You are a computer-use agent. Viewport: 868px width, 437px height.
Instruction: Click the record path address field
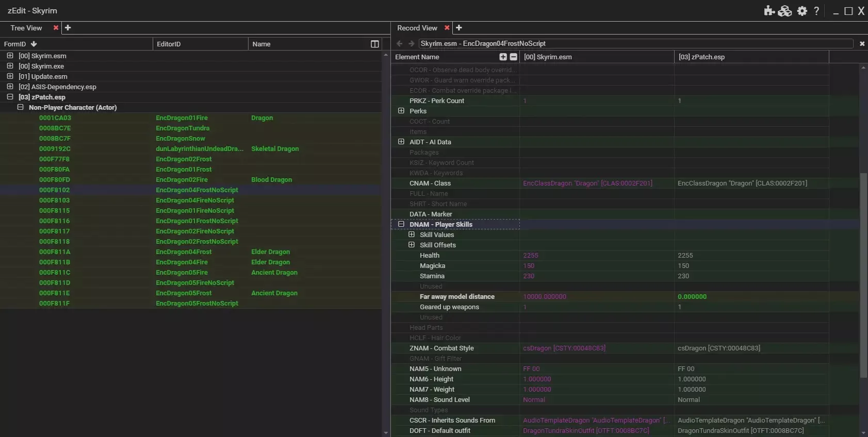coord(635,44)
